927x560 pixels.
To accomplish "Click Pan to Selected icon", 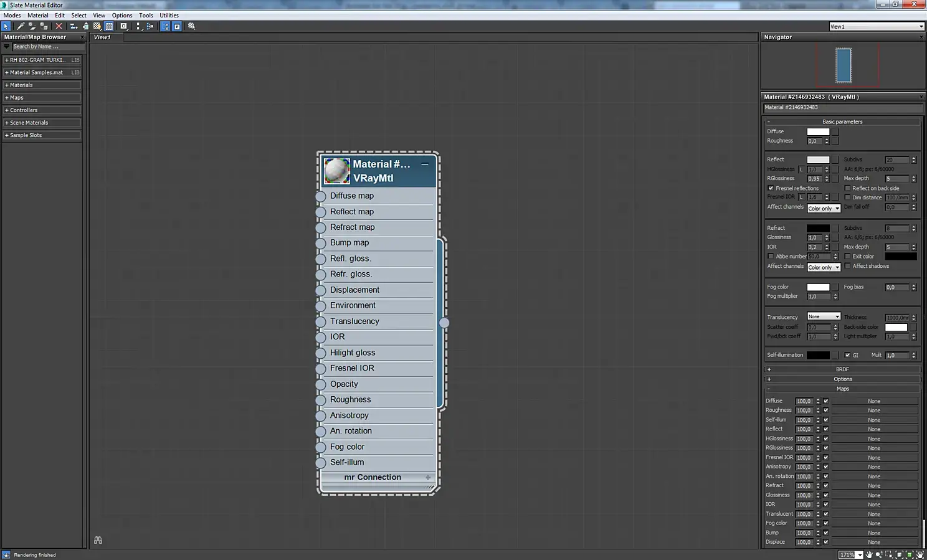I will (920, 554).
